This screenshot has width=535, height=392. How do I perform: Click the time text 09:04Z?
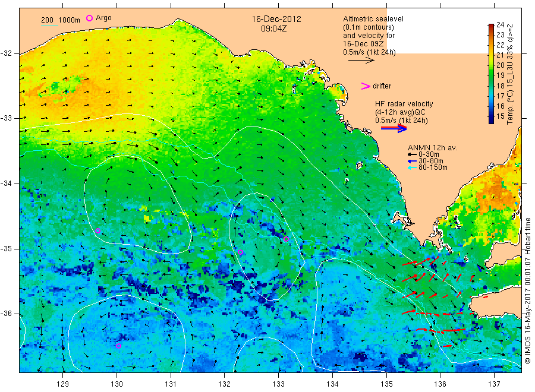coord(273,29)
